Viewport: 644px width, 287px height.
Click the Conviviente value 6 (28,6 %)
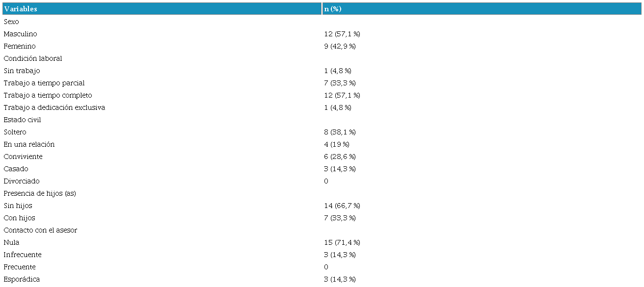pos(340,157)
